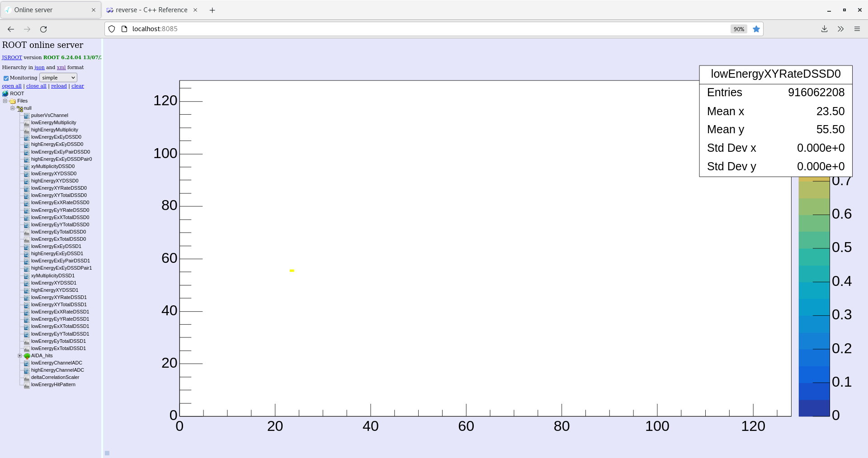
Task: Click the 2D histogram icon beside lowEnergyXYRateDSSD0
Action: 27,188
